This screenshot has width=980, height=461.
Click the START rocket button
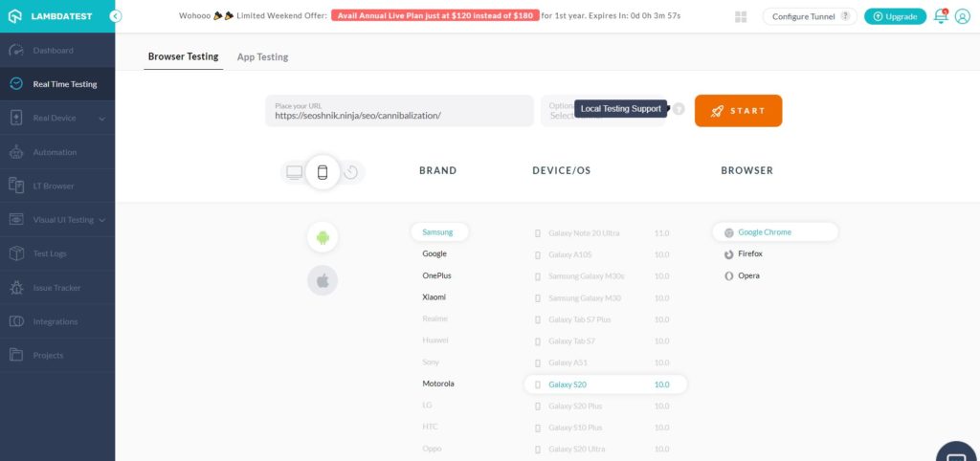pyautogui.click(x=738, y=111)
